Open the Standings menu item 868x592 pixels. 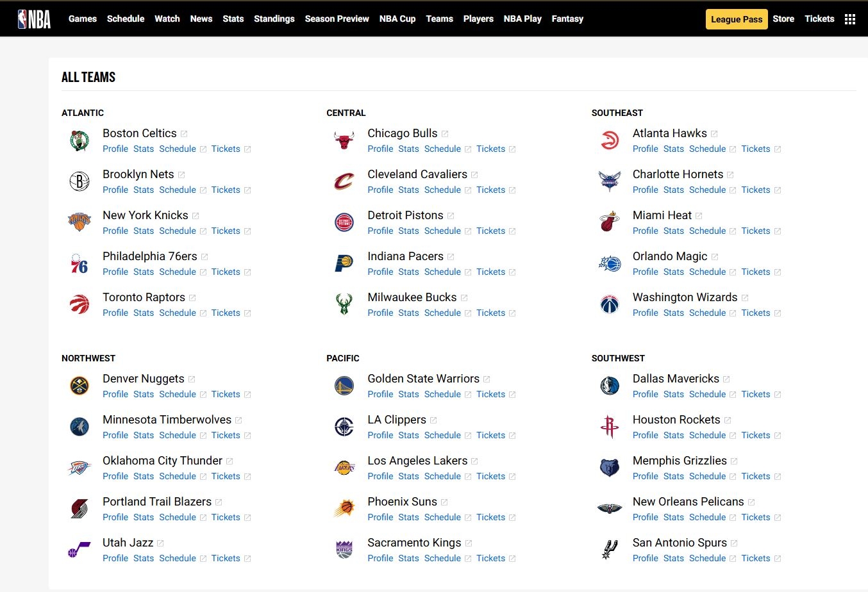[274, 19]
